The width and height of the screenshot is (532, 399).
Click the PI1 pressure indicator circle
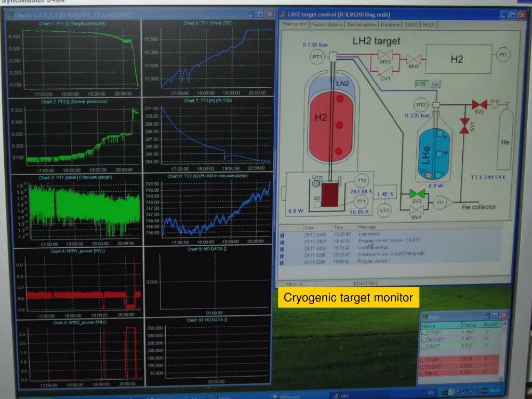pyautogui.click(x=503, y=55)
